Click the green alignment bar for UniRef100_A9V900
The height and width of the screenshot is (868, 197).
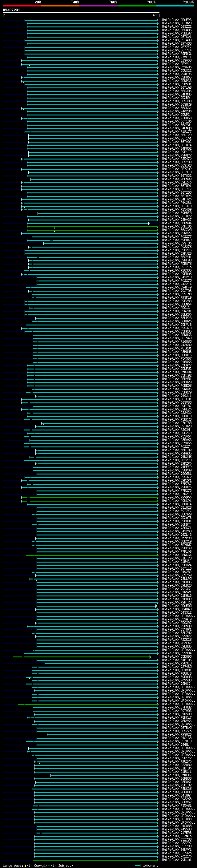tap(90, 497)
